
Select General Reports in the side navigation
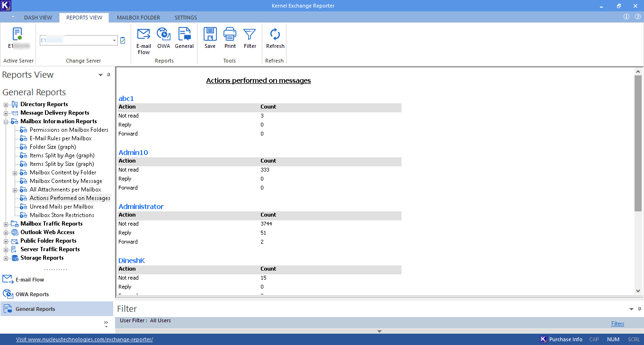tap(57, 309)
